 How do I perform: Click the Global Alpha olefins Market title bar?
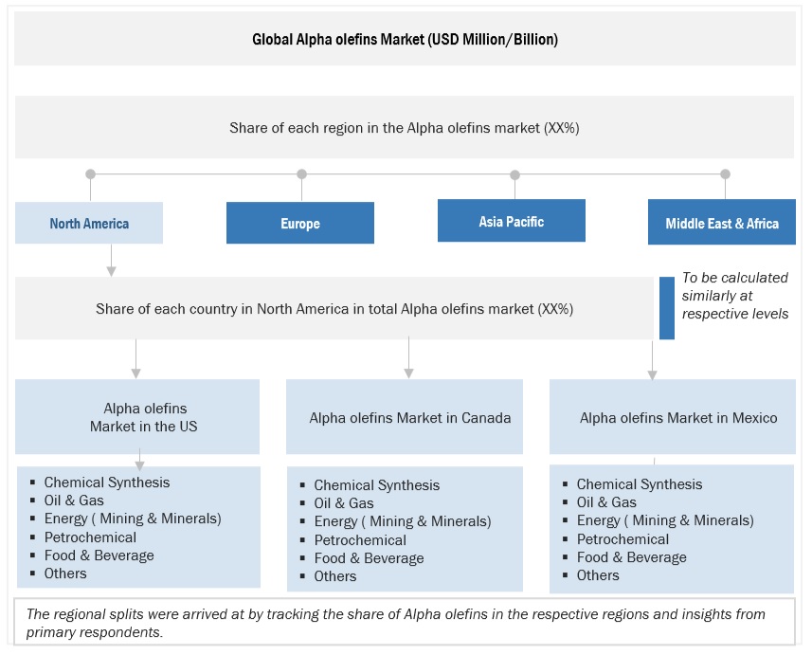tap(405, 40)
